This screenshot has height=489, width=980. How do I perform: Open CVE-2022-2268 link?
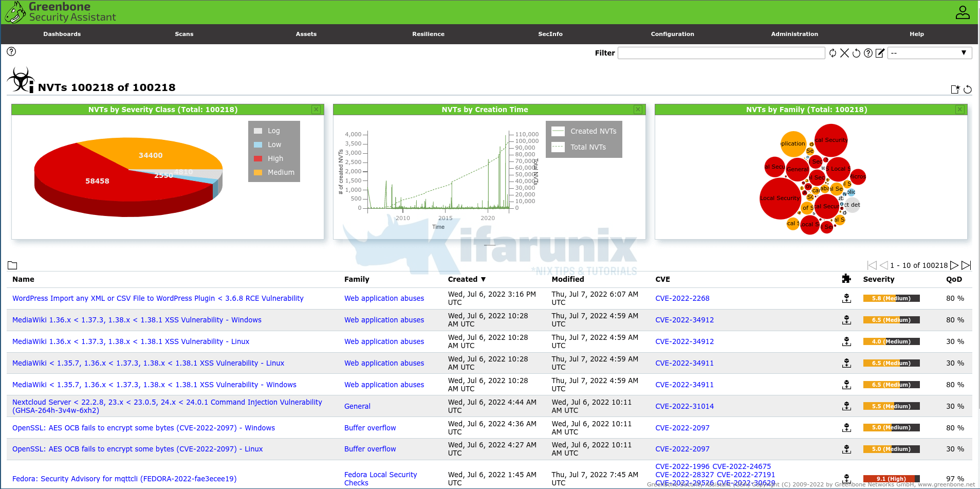(x=682, y=298)
